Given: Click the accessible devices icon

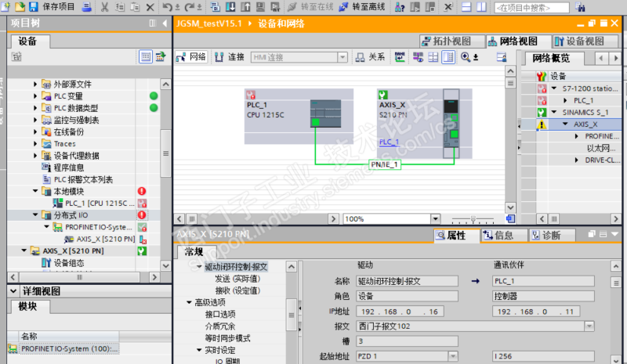Looking at the screenshot, I should 400,7.
